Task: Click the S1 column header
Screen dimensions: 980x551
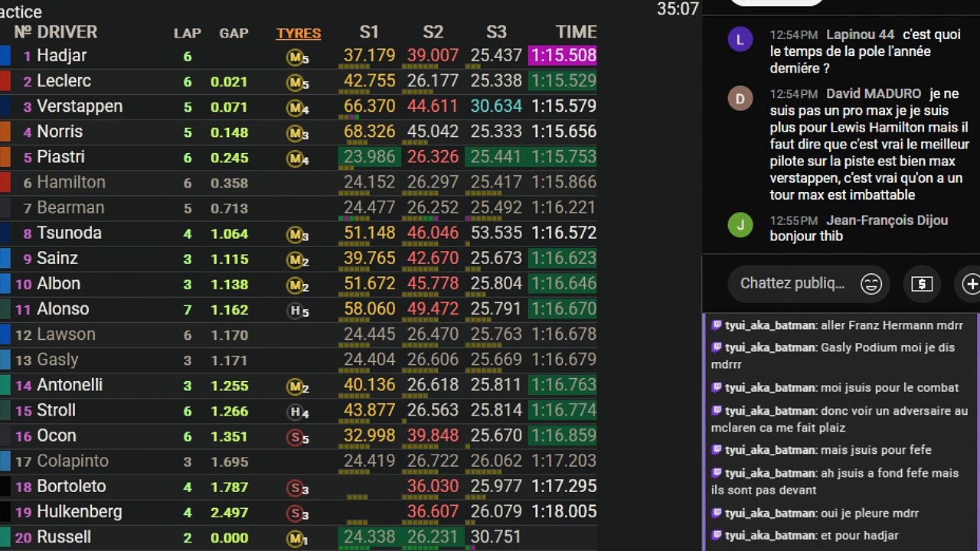Action: pos(369,32)
